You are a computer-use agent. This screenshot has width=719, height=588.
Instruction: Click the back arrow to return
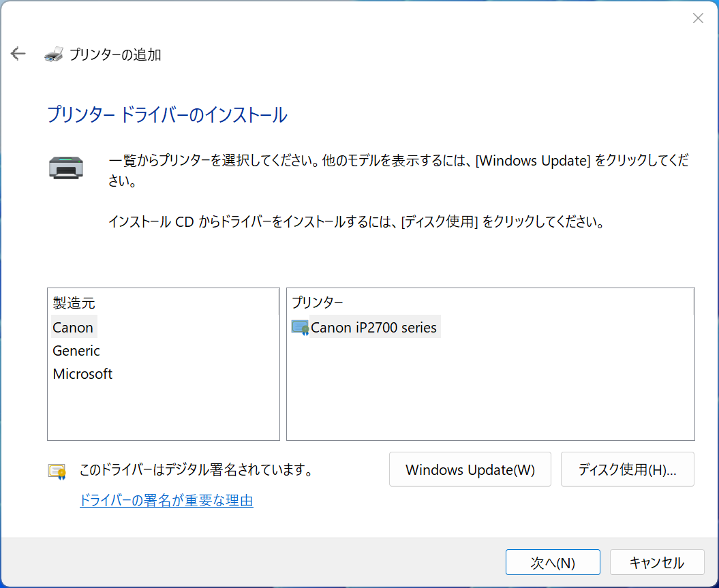point(18,53)
